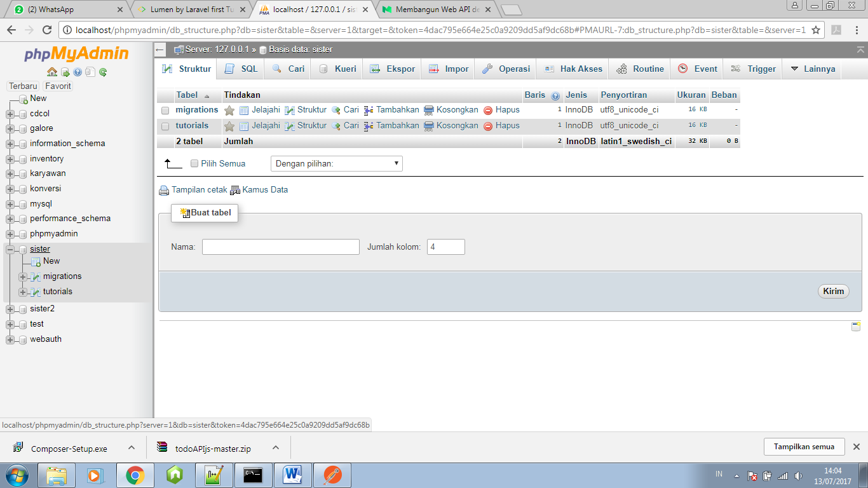The width and height of the screenshot is (868, 488).
Task: Check the checkbox next to tutorials table
Action: click(x=166, y=125)
